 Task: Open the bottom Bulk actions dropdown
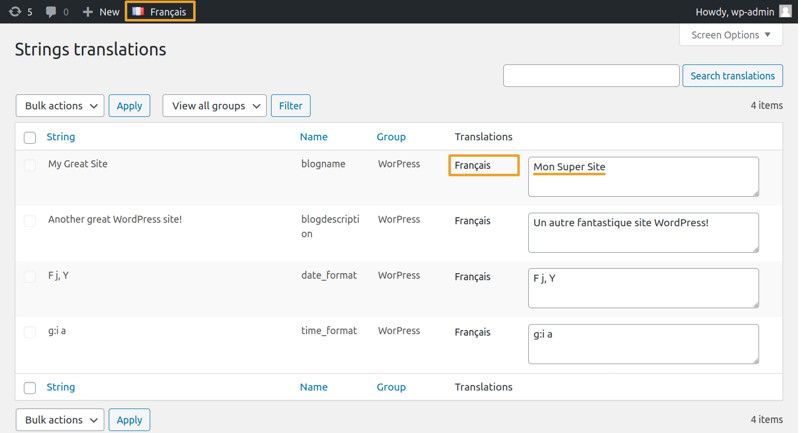point(60,420)
